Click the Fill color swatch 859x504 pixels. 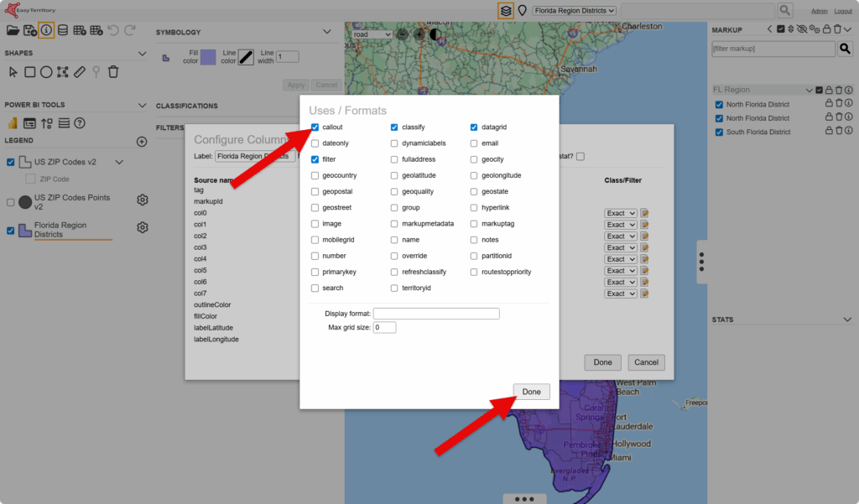point(208,57)
